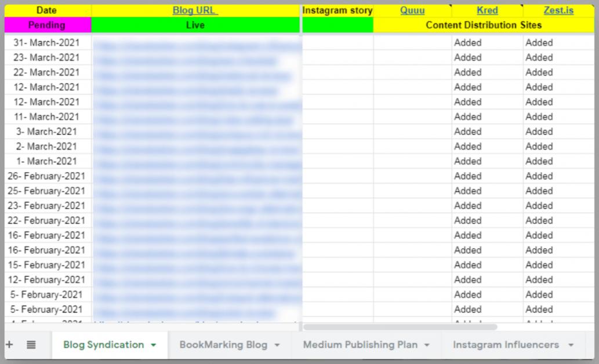
Task: Select date cell 22- March-2021
Action: click(x=48, y=72)
